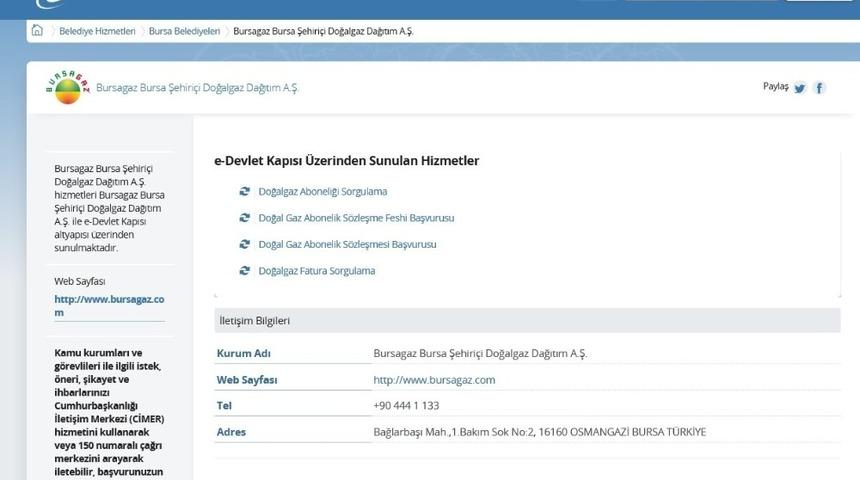Click the Paylaş label
This screenshot has height=480, width=860.
[776, 87]
